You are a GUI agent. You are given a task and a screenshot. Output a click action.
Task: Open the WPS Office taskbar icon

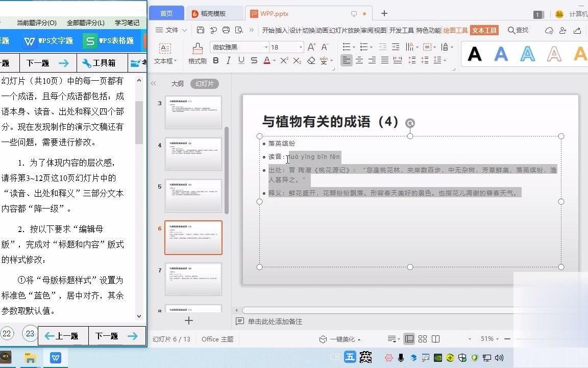coord(55,358)
